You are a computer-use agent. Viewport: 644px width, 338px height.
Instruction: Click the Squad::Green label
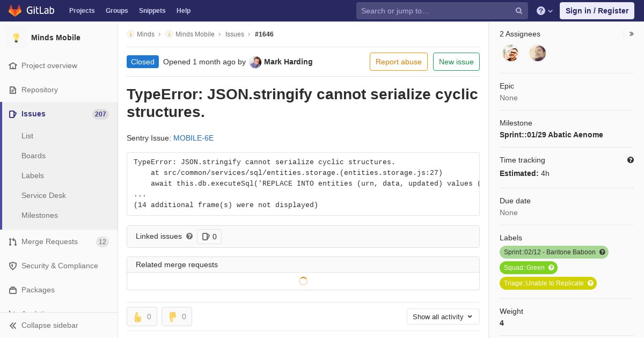pos(524,268)
